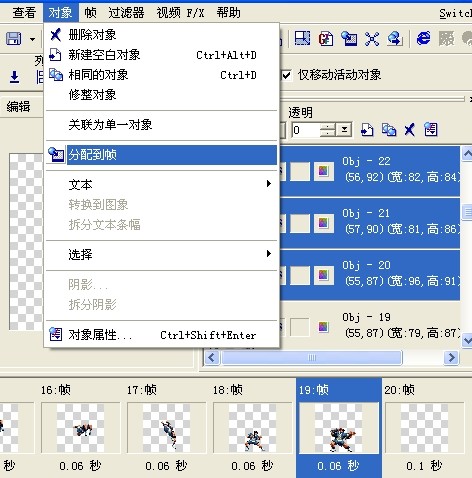The height and width of the screenshot is (478, 472).
Task: Click the GIF optimize toolbar icon
Action: pos(326,39)
